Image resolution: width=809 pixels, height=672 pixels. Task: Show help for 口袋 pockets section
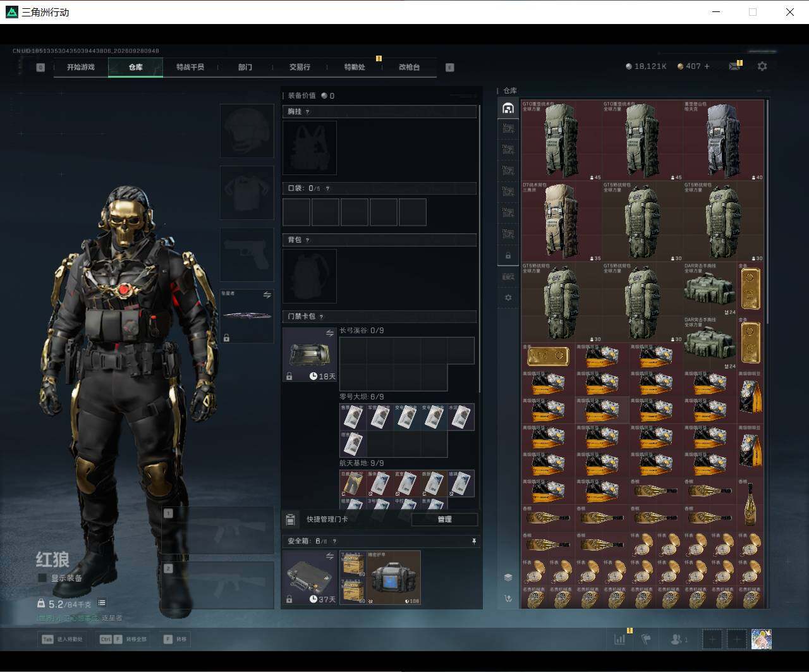pyautogui.click(x=327, y=188)
